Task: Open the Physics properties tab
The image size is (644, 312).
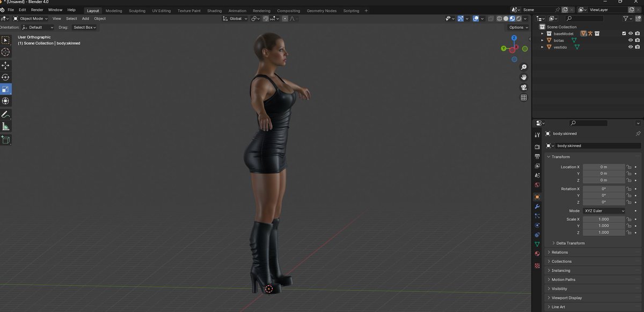Action: 537,225
